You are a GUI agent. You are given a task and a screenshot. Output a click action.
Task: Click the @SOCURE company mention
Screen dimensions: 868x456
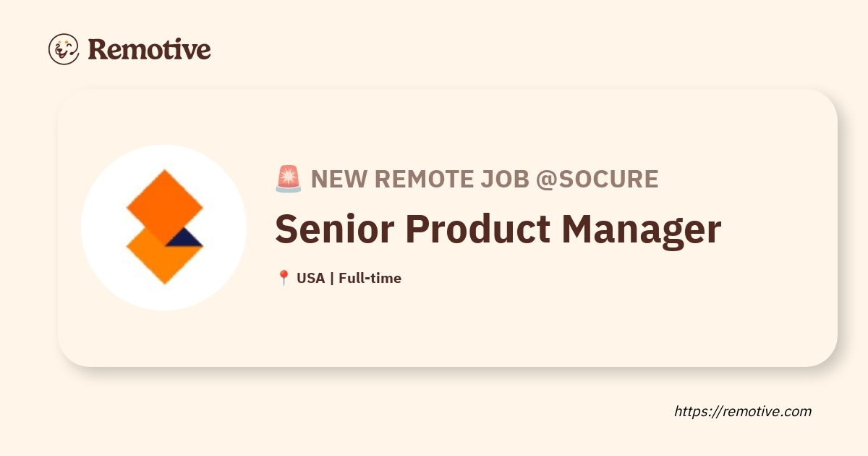tap(597, 179)
